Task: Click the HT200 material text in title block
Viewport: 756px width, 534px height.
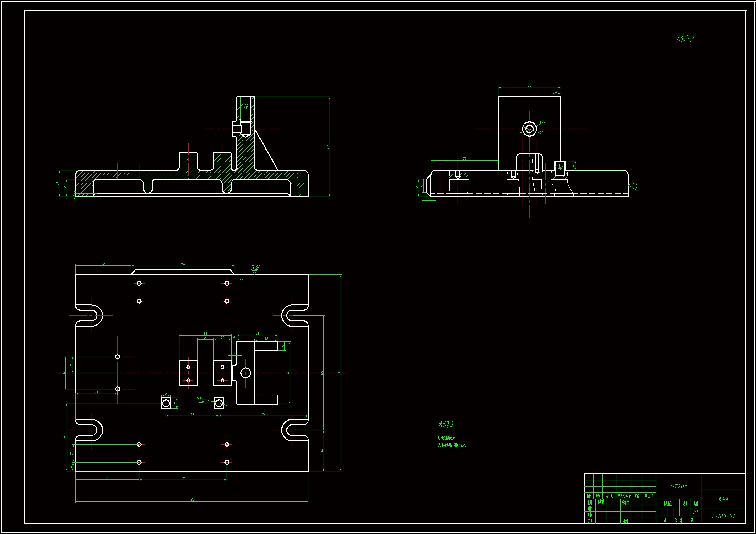Action: 679,487
